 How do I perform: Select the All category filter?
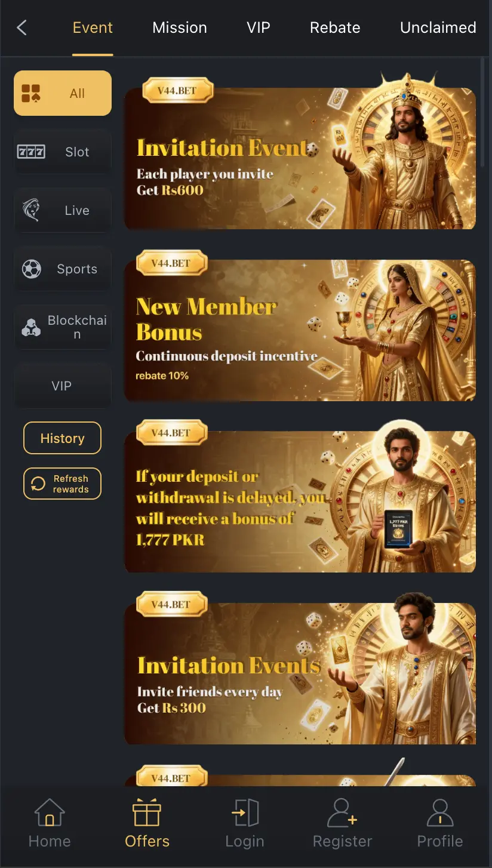coord(63,93)
